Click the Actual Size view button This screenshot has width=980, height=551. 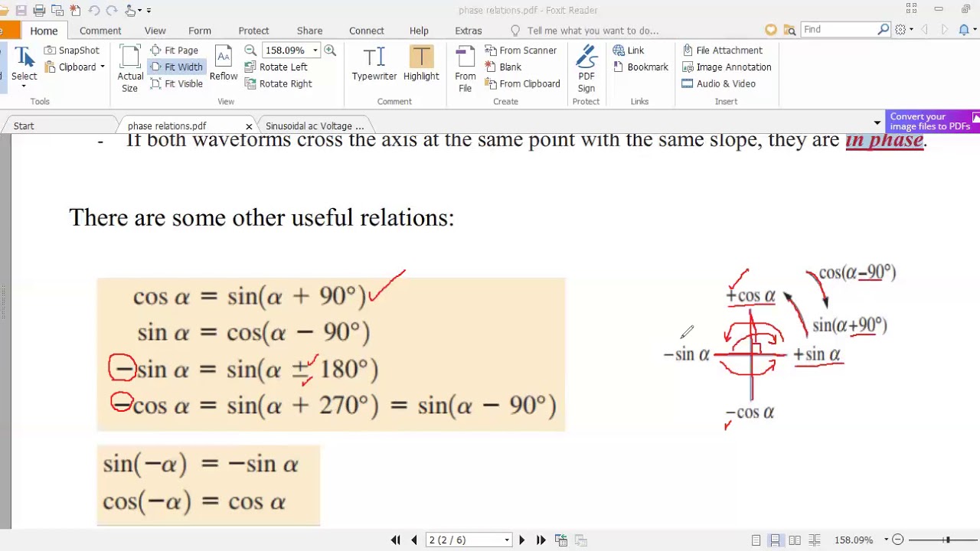click(130, 69)
